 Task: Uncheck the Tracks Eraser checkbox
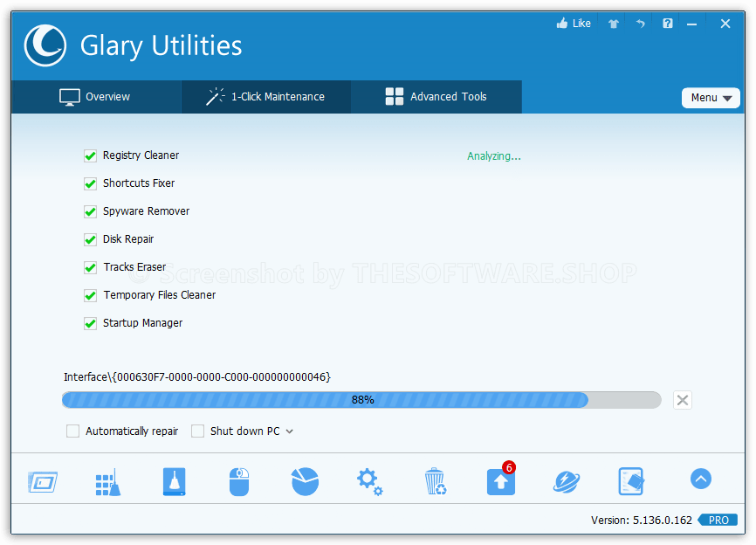pyautogui.click(x=90, y=267)
